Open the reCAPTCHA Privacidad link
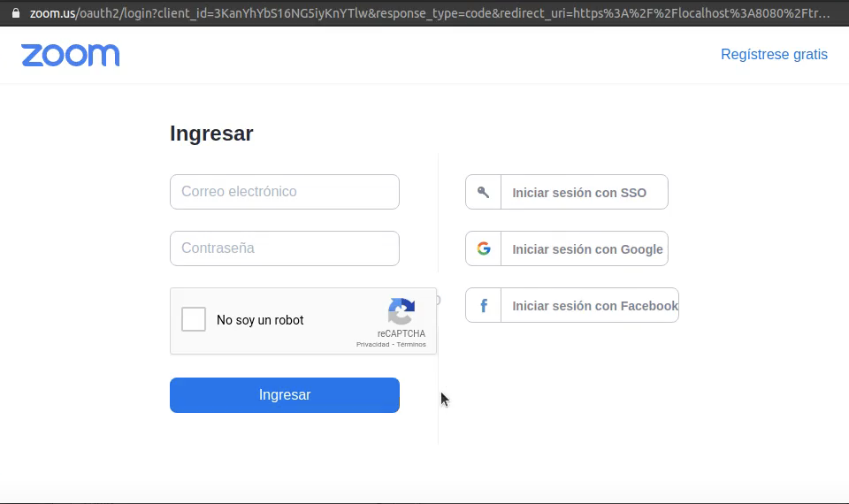 tap(372, 345)
